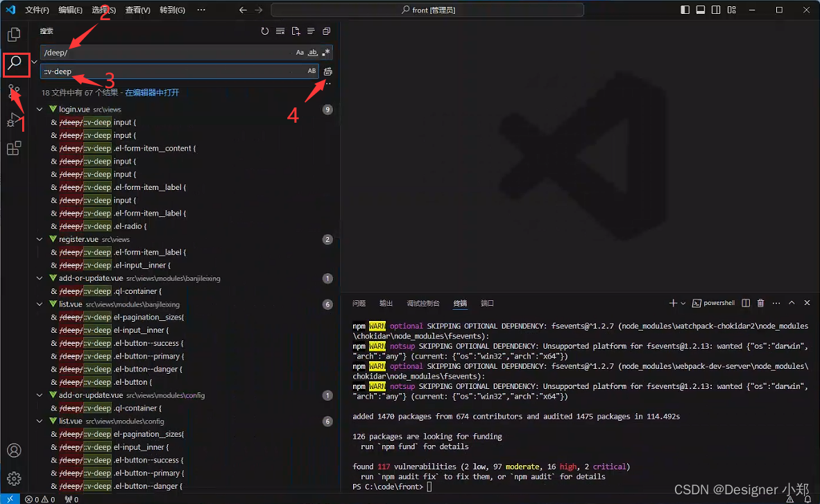Open customize layout icon
The image size is (820, 504).
tap(732, 10)
